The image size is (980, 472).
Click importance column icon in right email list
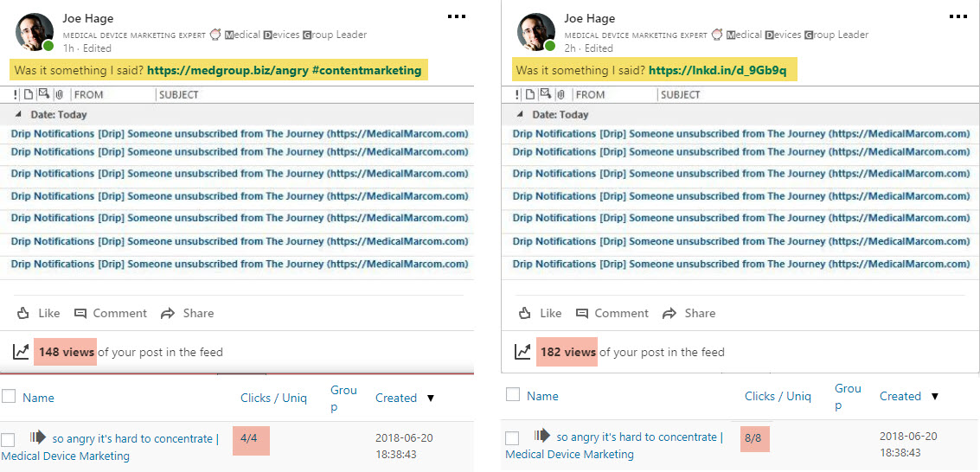point(517,95)
